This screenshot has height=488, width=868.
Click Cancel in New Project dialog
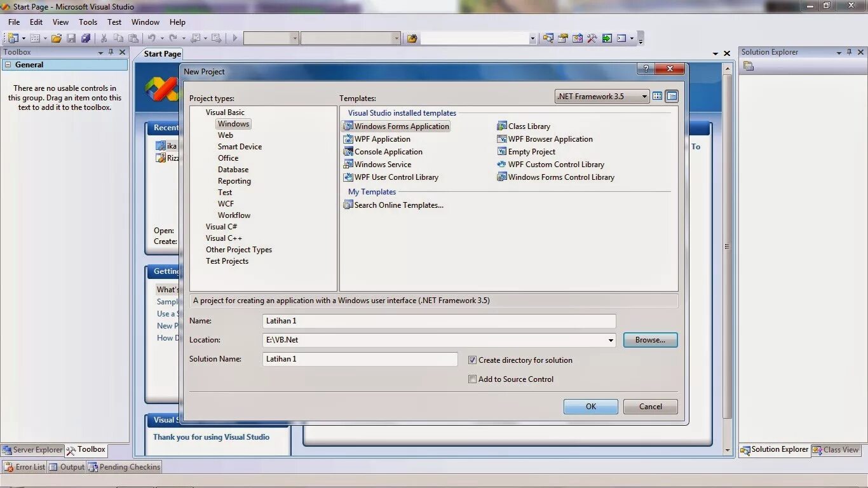click(x=650, y=407)
